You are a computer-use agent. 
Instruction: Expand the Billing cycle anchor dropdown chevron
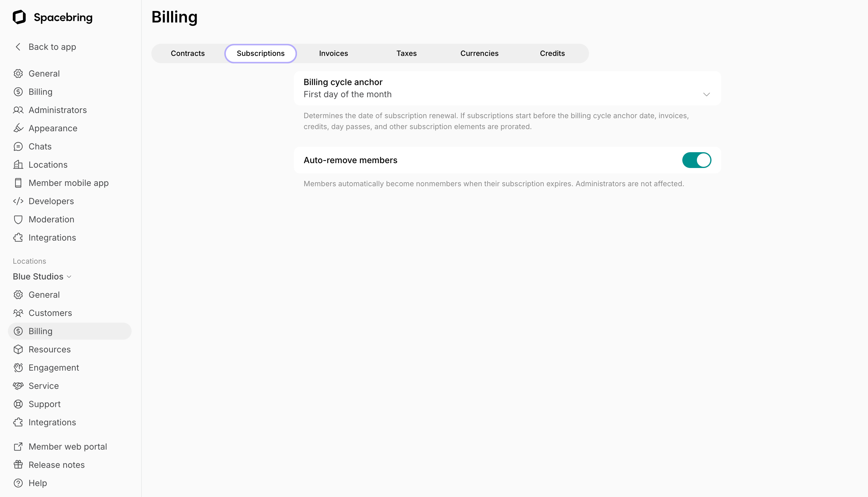707,94
